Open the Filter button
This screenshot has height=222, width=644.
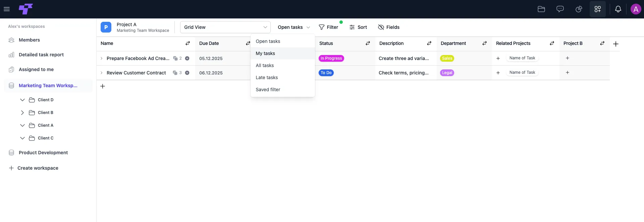tap(328, 27)
